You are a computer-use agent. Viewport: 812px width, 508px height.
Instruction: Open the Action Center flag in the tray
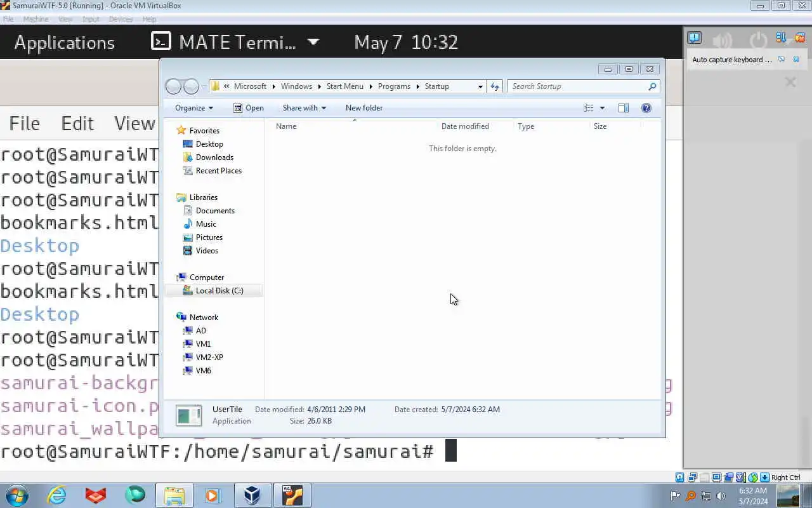[x=676, y=496]
